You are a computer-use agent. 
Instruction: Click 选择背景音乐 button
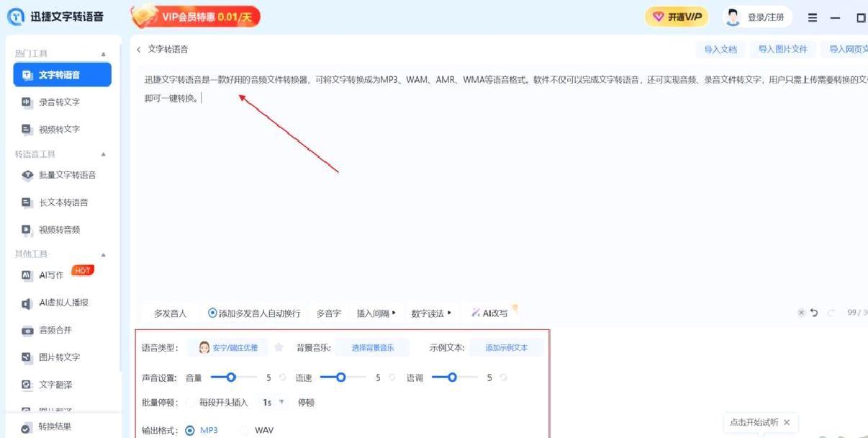[373, 348]
